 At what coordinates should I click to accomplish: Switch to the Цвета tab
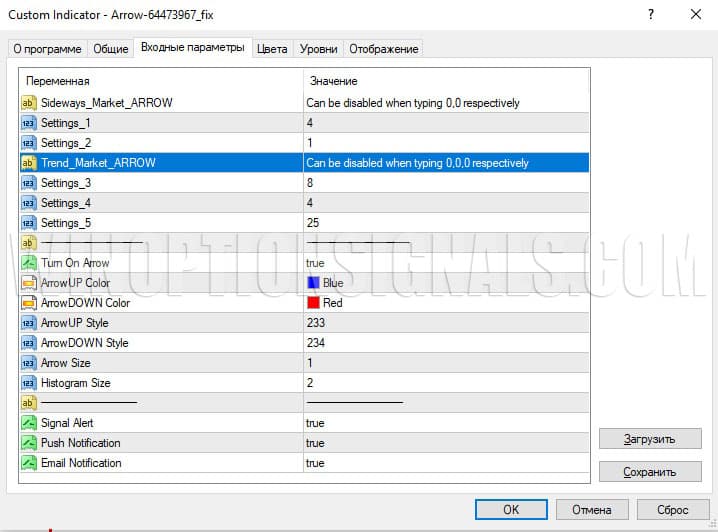(271, 49)
